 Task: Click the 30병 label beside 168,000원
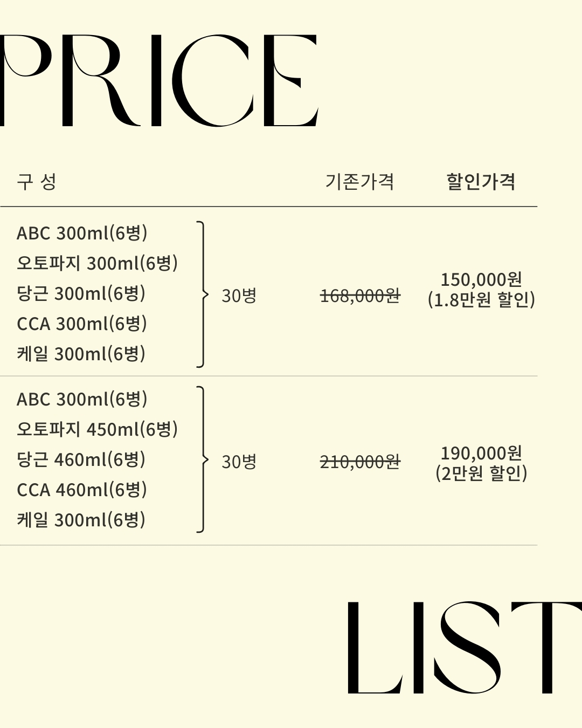[x=239, y=296]
